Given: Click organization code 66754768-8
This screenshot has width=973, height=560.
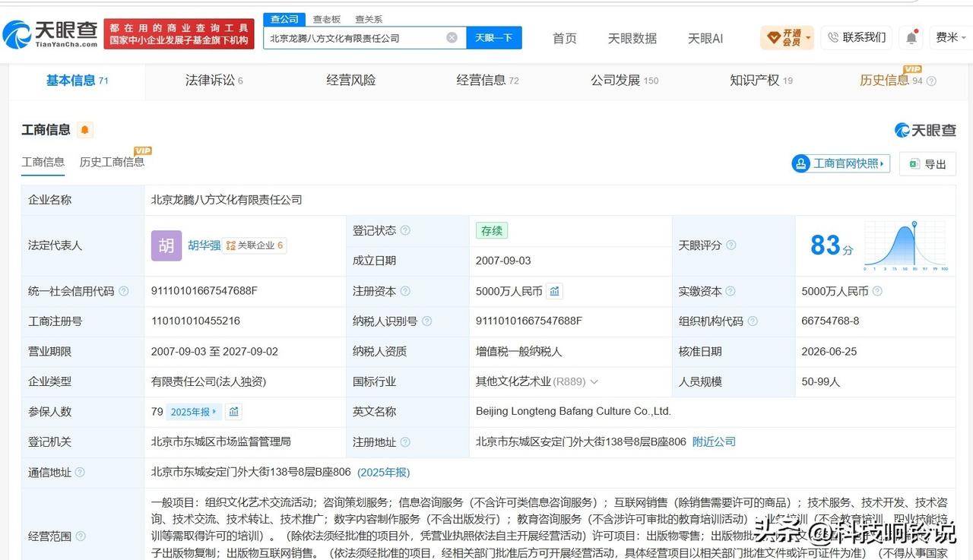Looking at the screenshot, I should (x=830, y=321).
